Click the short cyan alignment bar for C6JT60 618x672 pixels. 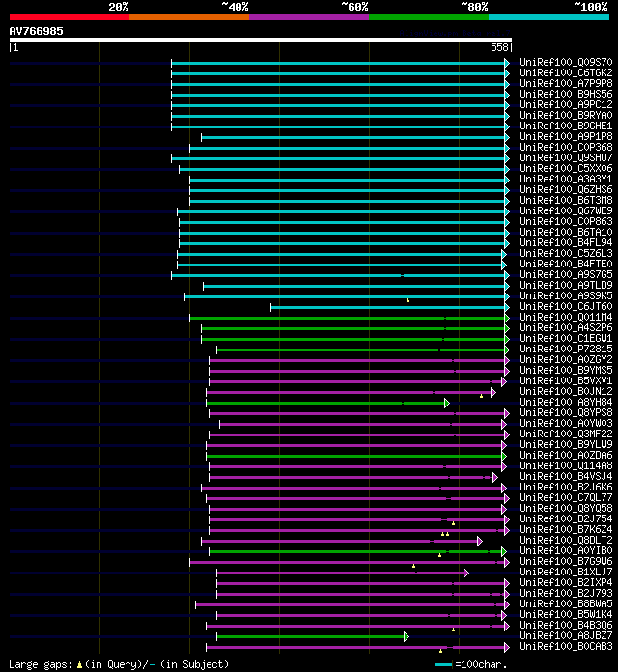point(388,307)
